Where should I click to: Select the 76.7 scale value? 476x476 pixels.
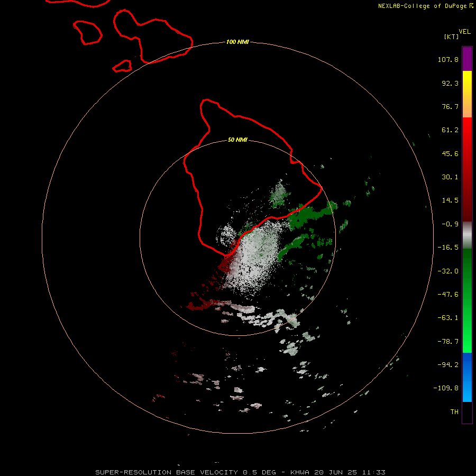pos(450,106)
